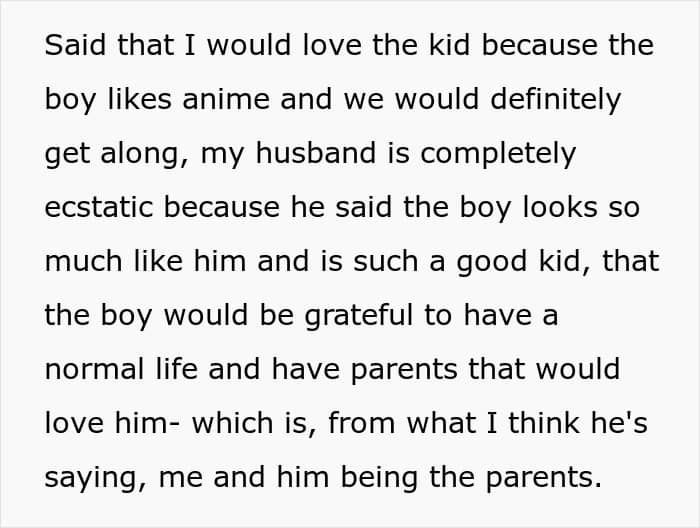Click the word "Said" at the start
Screen dimensions: 700x528
[x=67, y=45]
